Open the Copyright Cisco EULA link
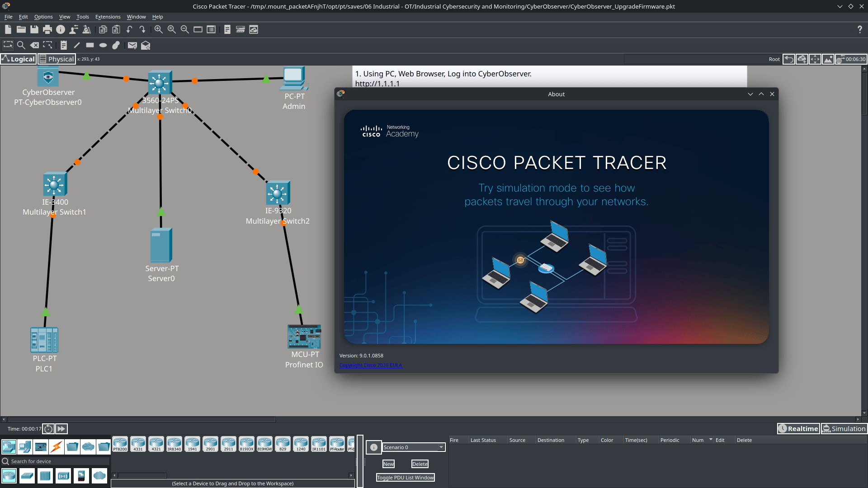 pos(371,365)
